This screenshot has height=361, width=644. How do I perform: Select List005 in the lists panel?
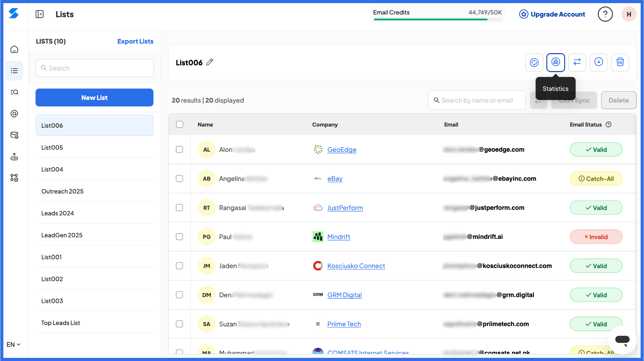[94, 147]
